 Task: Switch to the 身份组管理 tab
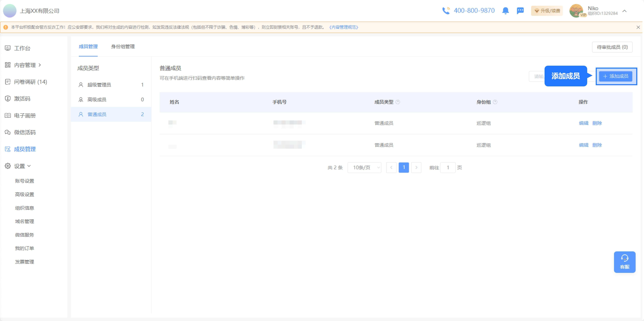(123, 47)
